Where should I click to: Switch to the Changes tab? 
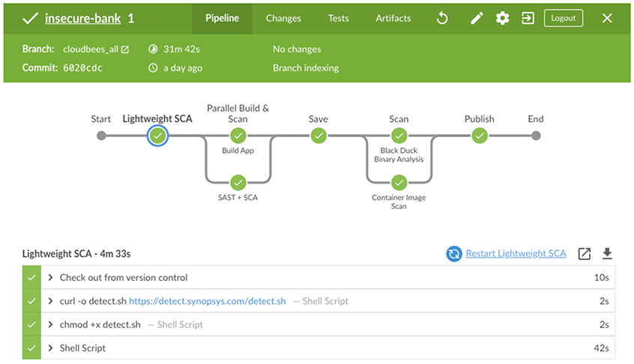(283, 18)
